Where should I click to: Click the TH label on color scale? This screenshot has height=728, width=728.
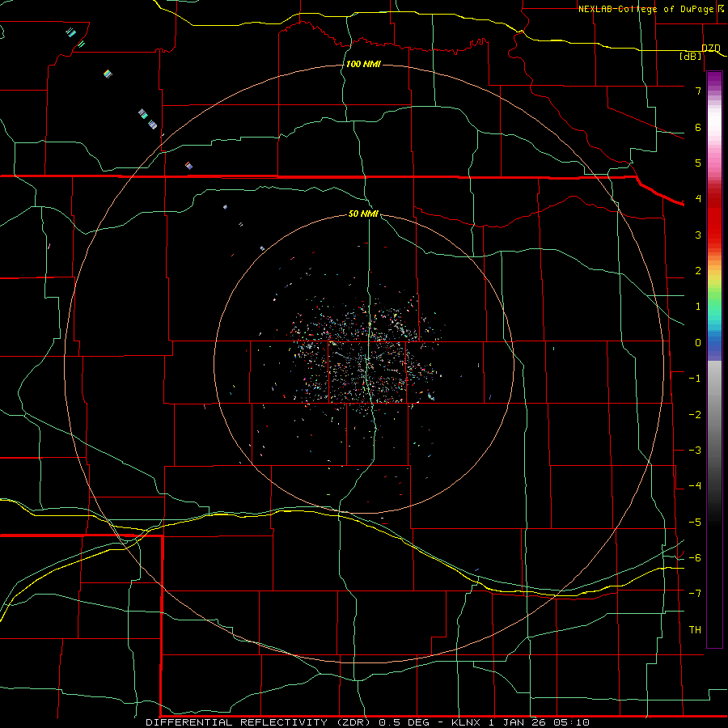(695, 630)
